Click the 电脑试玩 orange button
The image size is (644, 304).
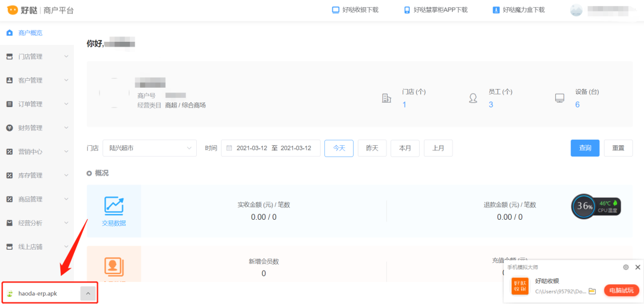point(621,290)
